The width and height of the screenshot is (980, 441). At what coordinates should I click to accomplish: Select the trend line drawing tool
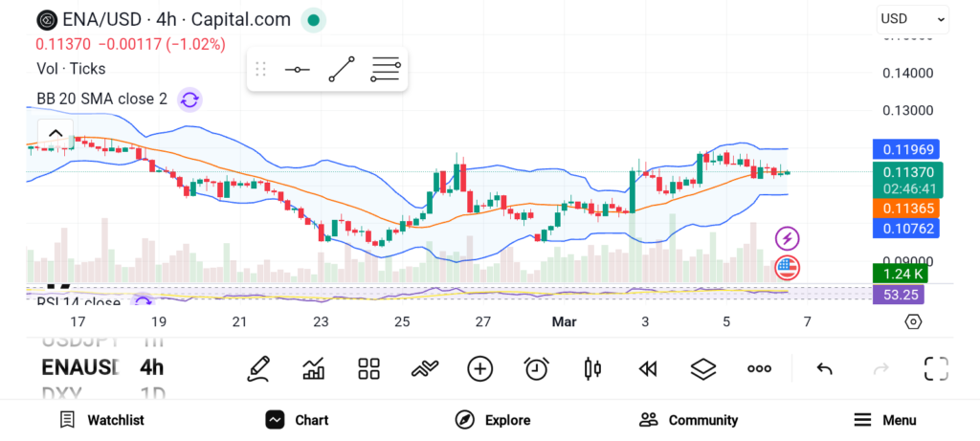point(341,69)
